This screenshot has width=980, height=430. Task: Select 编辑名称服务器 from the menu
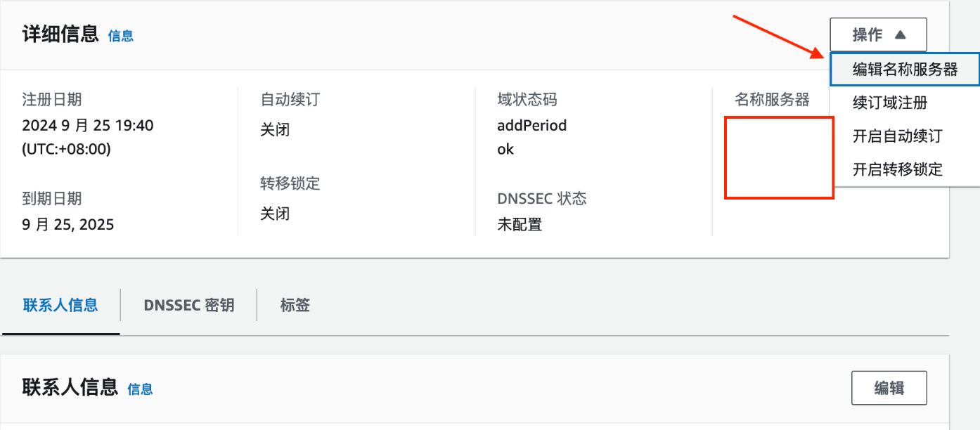904,69
